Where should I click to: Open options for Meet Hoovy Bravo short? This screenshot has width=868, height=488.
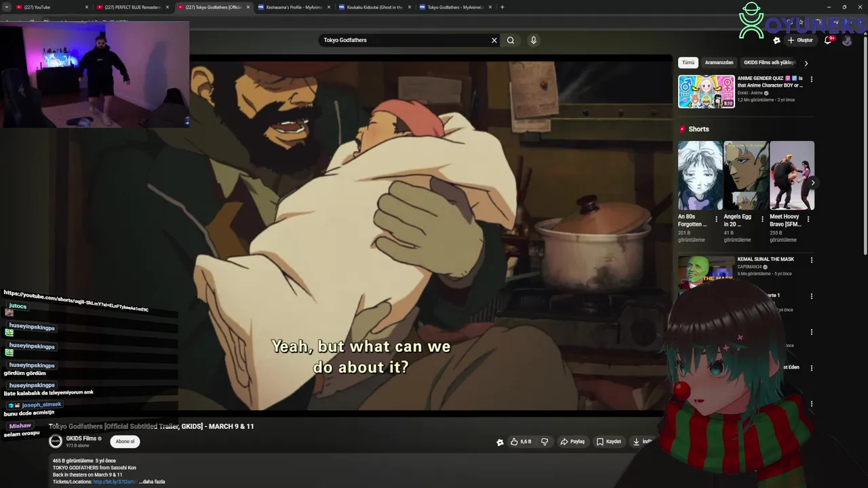(808, 220)
